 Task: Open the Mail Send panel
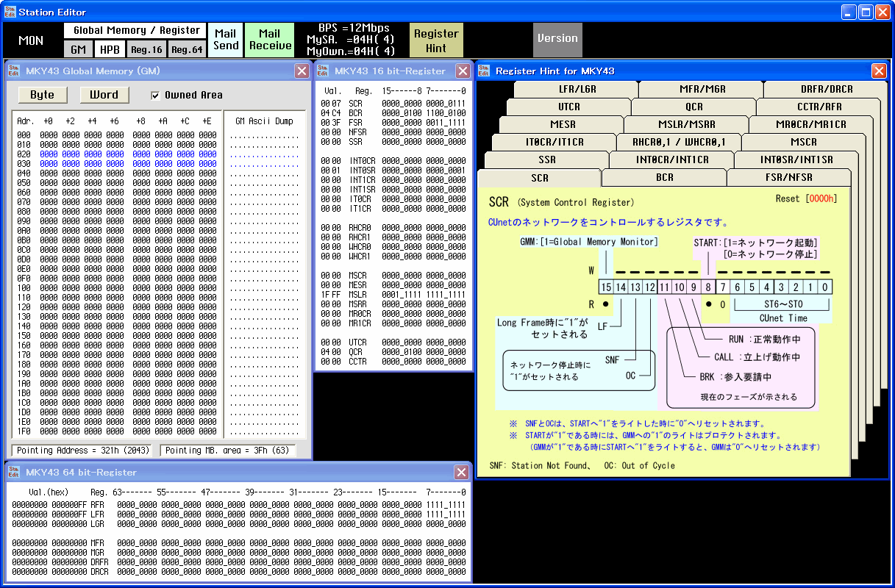[x=225, y=40]
